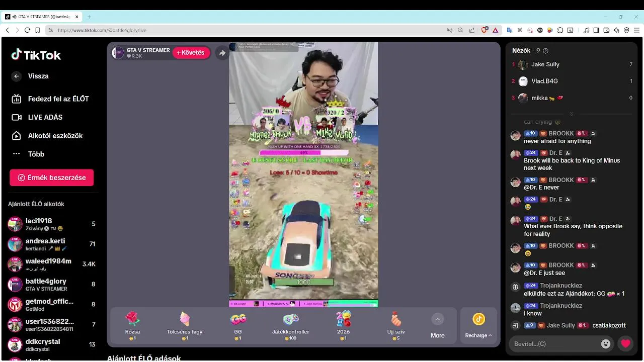Screen dimensions: 644x362
Task: Open Alkotói eszközök
Action: [47, 136]
